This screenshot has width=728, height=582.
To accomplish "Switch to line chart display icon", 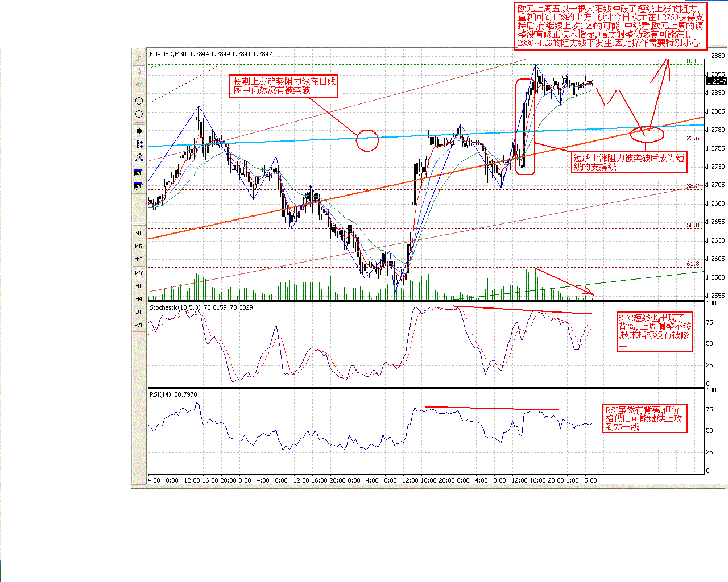I will [139, 85].
